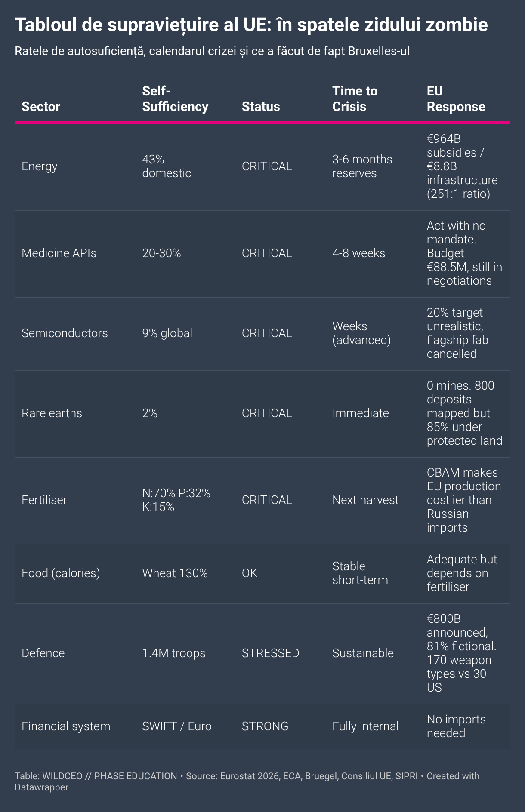Click the Defence sector cell
This screenshot has width=525, height=812.
43,653
